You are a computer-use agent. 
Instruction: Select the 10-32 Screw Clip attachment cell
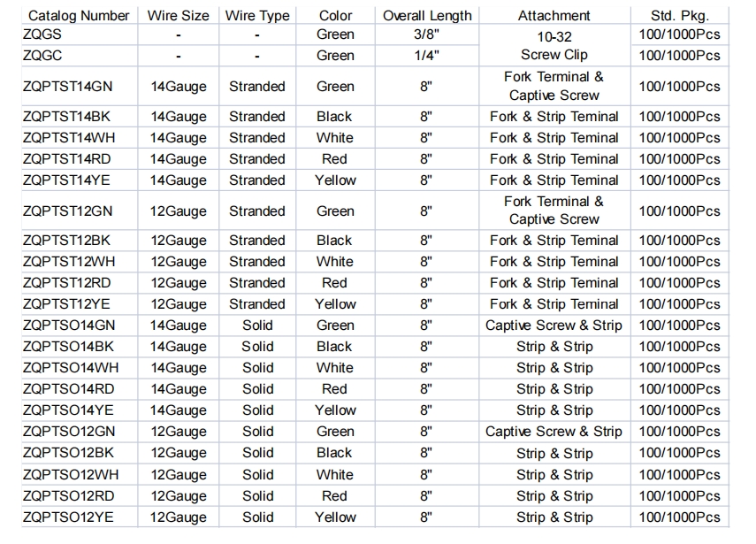click(x=554, y=45)
